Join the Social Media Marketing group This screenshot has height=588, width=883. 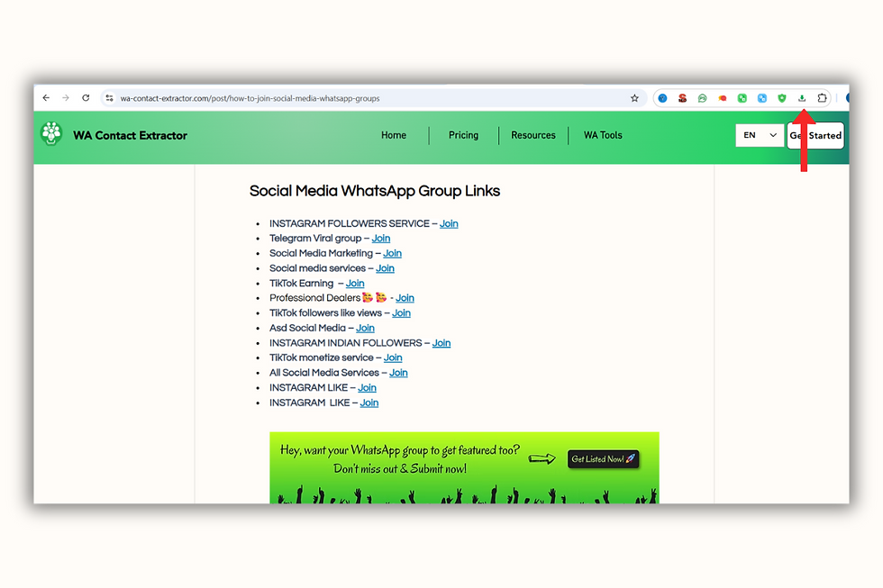(x=393, y=253)
